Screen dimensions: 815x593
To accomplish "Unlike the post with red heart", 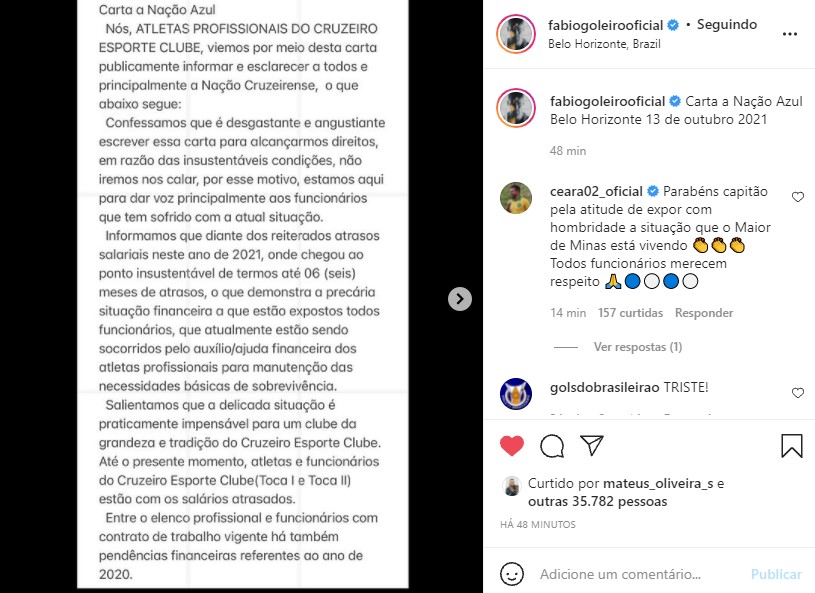I will (x=511, y=446).
